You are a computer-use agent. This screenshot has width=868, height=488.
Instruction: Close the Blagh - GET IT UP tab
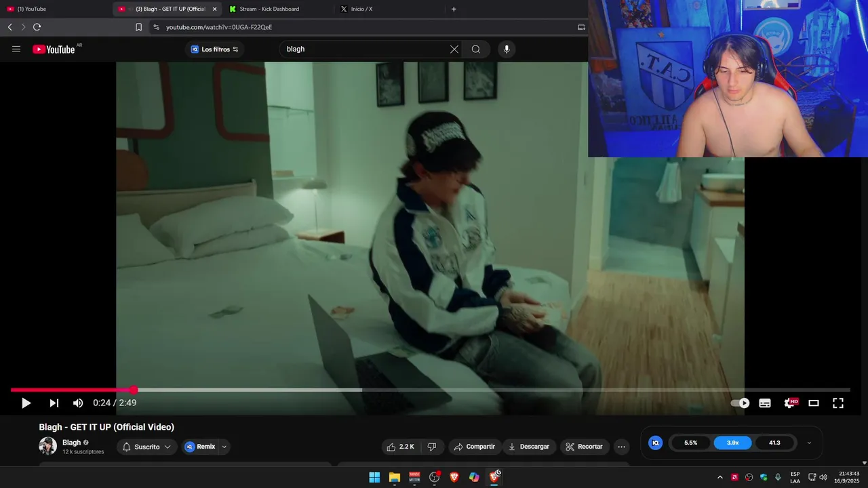click(215, 9)
